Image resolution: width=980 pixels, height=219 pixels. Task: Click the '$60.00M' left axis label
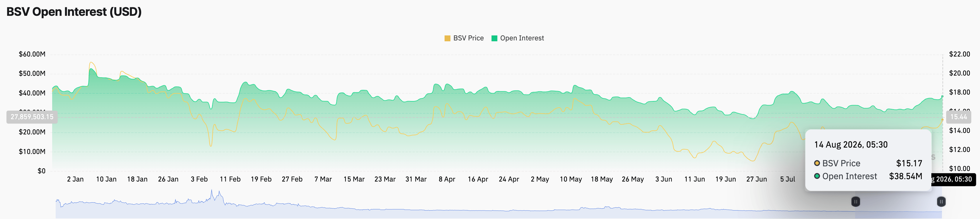pos(32,54)
